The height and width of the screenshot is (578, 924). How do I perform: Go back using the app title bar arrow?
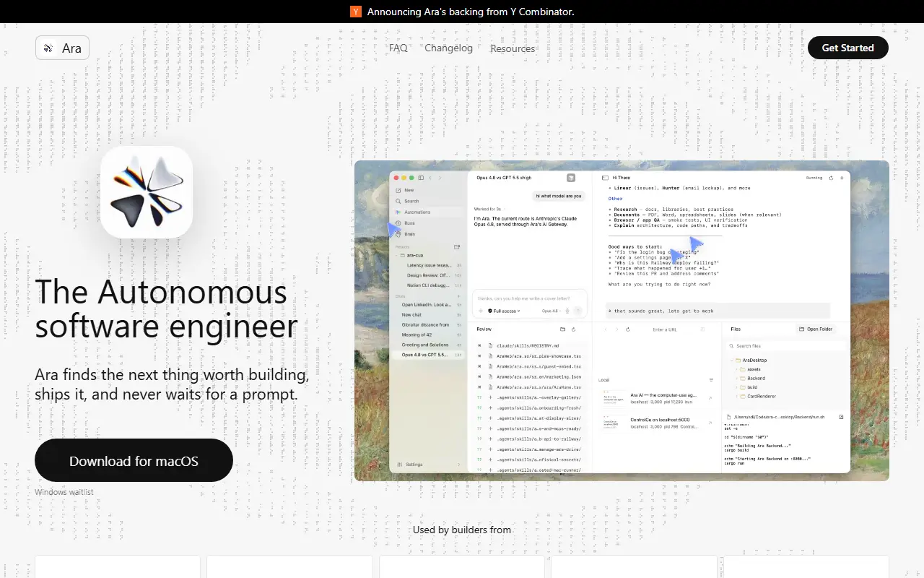430,178
